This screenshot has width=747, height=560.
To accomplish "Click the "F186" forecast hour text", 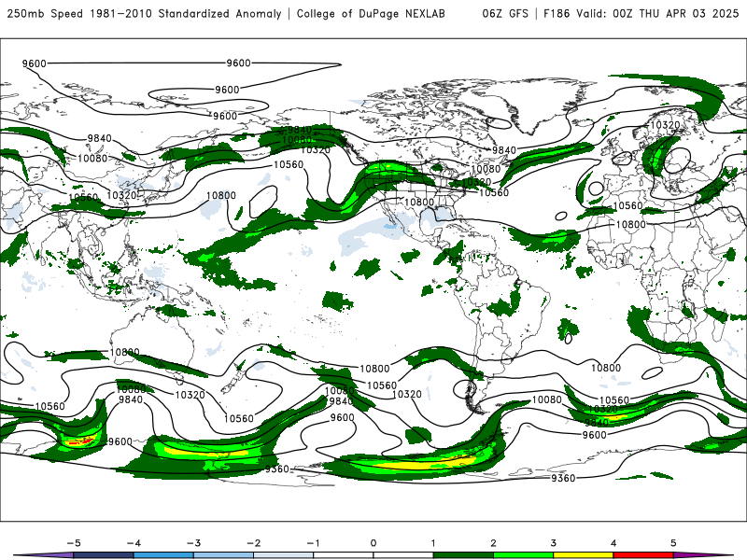I will [x=557, y=13].
